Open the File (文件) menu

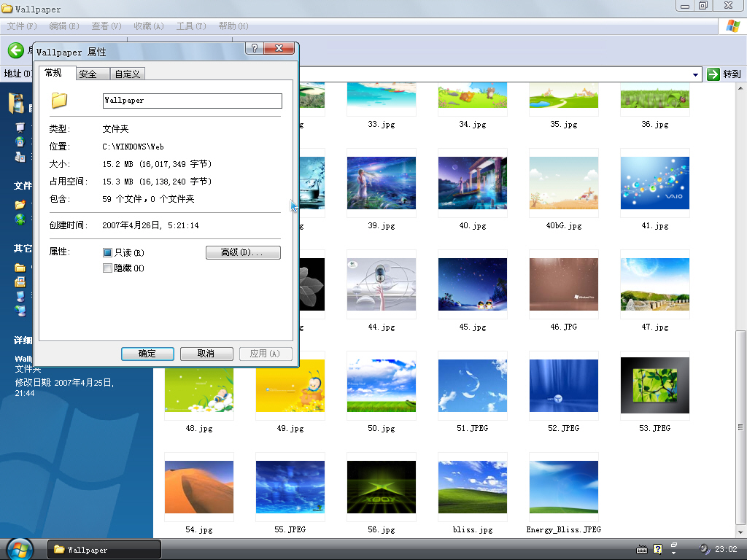point(22,26)
